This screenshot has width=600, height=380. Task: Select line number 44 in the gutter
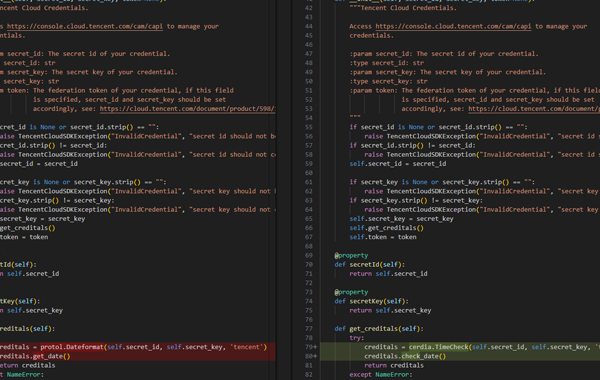pyautogui.click(x=309, y=26)
